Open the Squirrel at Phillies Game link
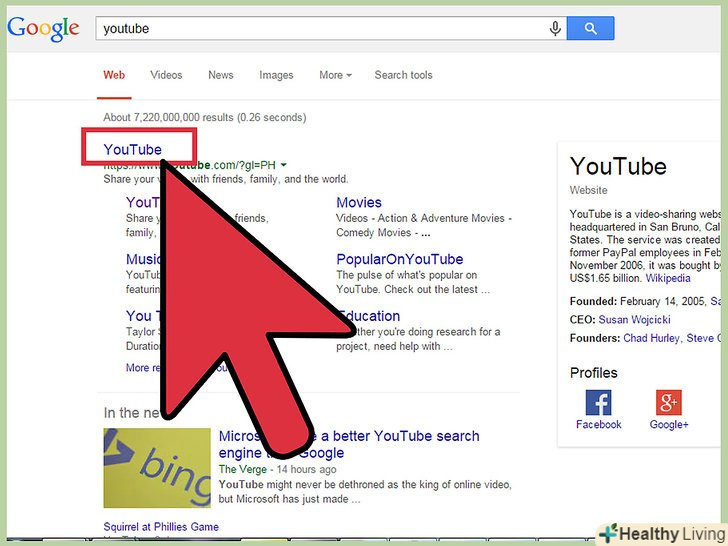The height and width of the screenshot is (546, 728). point(161,527)
